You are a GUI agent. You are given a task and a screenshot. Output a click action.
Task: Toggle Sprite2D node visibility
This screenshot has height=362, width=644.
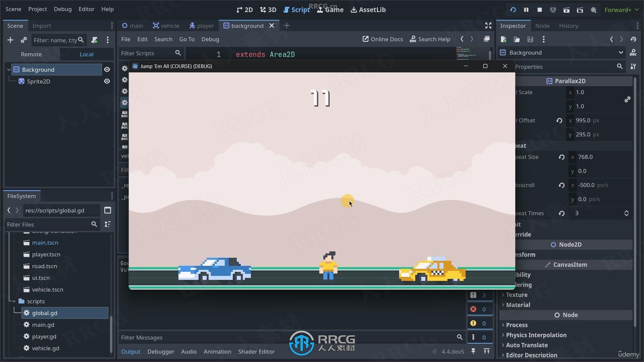(107, 81)
